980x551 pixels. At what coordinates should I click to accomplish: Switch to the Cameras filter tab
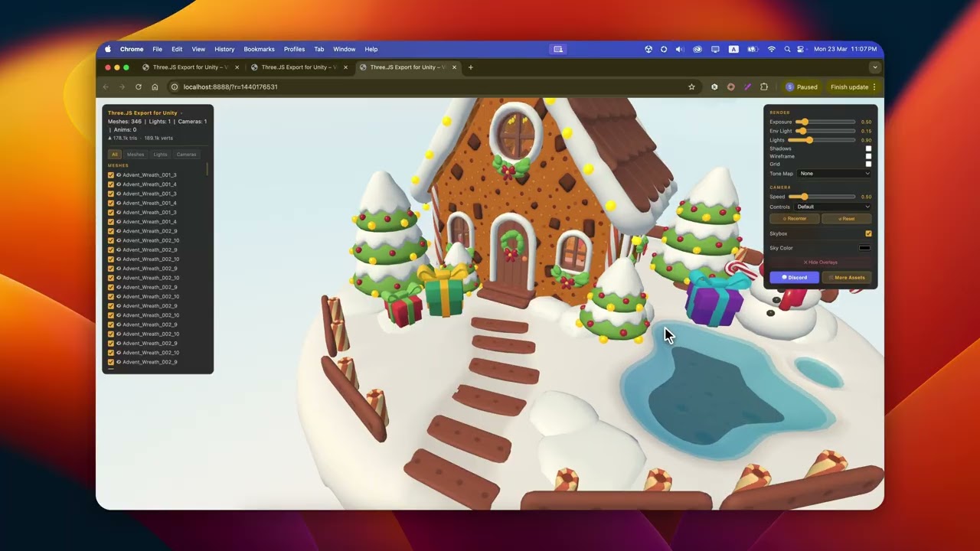click(187, 155)
